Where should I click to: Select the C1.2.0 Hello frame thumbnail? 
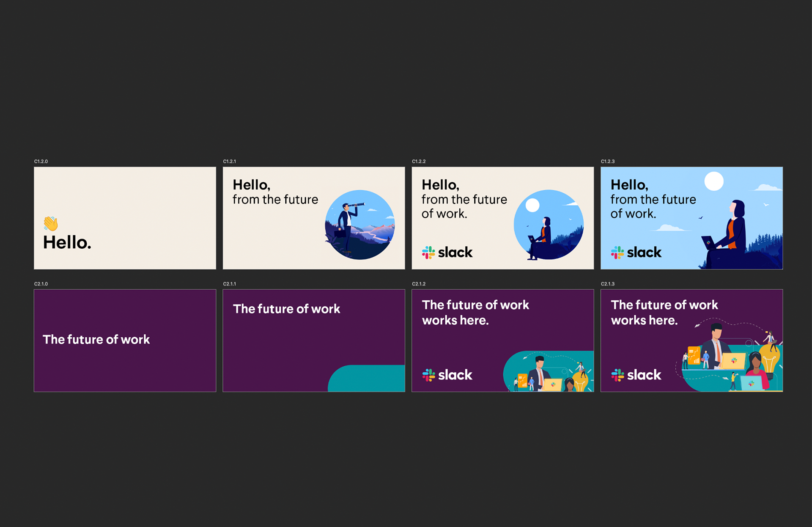coord(125,218)
